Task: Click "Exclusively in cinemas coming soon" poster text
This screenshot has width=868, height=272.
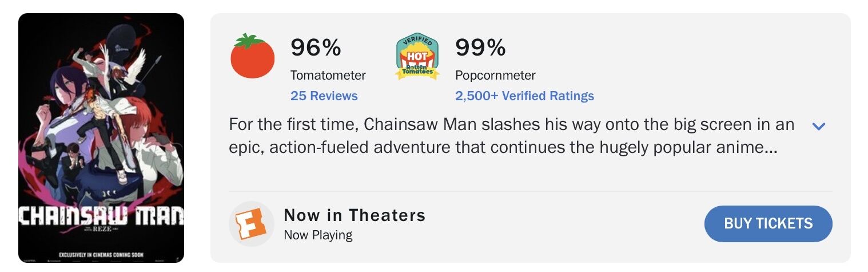Action: tap(101, 254)
